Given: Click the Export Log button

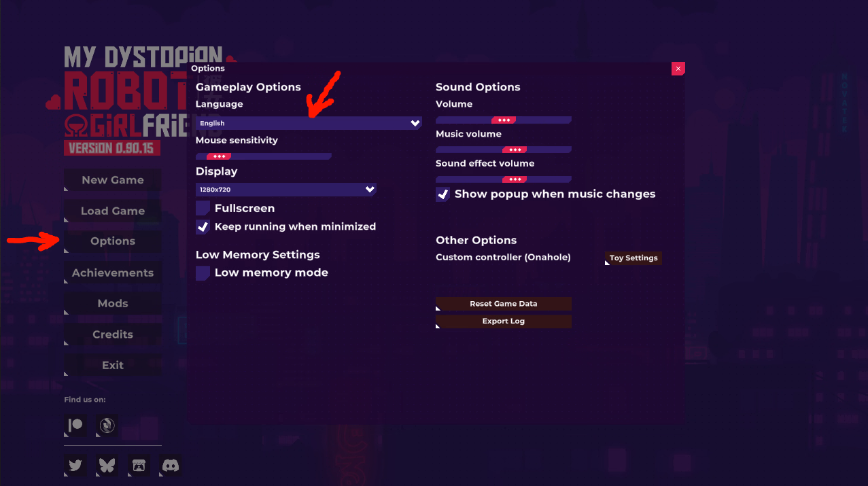Looking at the screenshot, I should tap(504, 322).
